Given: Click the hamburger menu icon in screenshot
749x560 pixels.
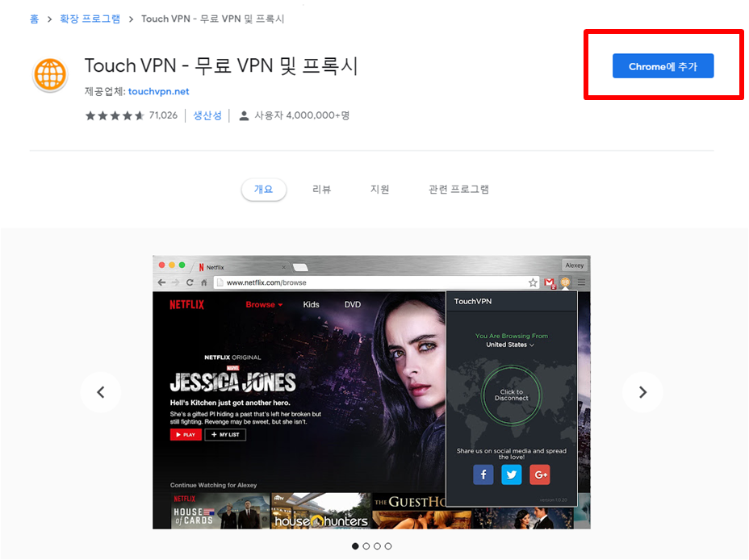Looking at the screenshot, I should pyautogui.click(x=581, y=282).
